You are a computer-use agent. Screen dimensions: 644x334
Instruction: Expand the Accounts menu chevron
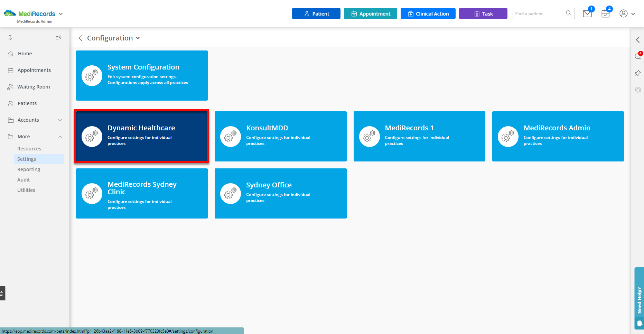60,120
